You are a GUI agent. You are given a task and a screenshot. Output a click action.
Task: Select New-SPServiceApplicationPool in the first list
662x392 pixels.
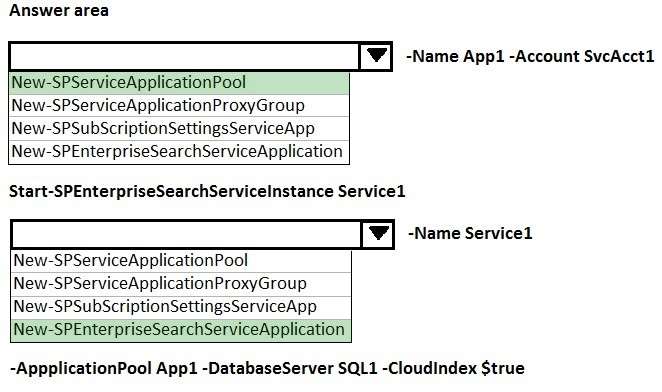pyautogui.click(x=179, y=83)
